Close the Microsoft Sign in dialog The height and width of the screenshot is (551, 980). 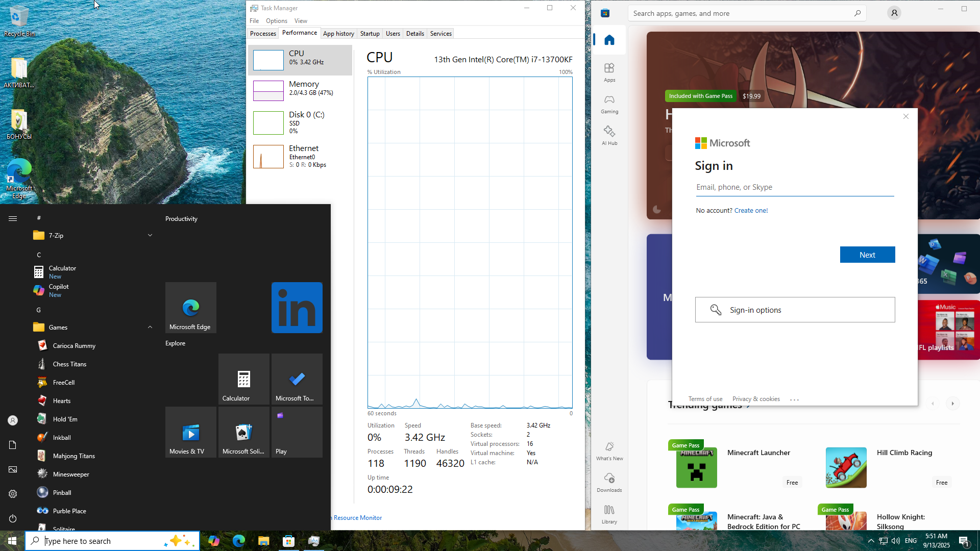[906, 116]
